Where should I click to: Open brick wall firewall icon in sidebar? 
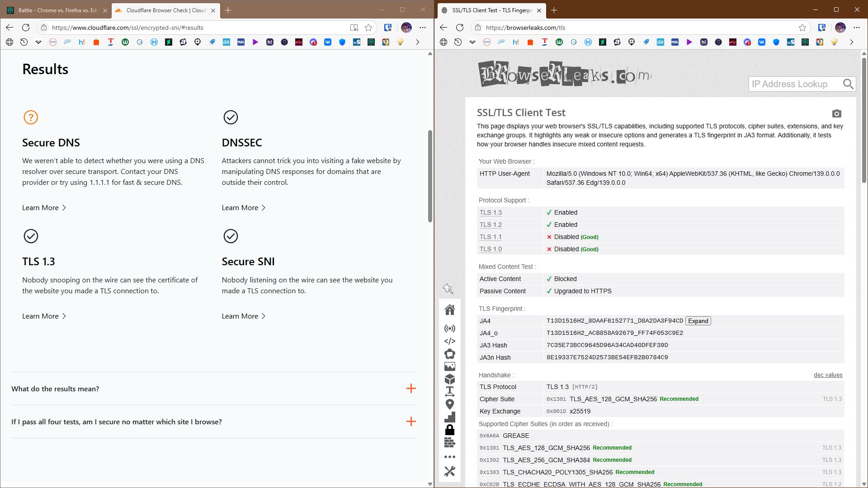pos(449,442)
